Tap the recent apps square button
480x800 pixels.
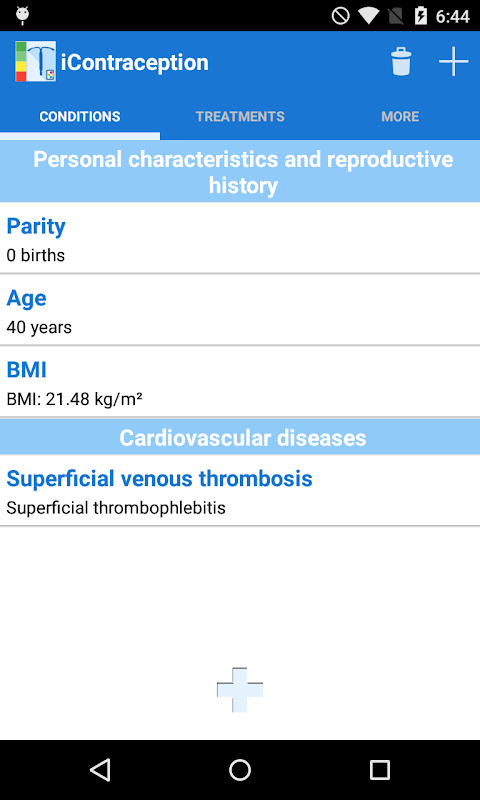[380, 769]
